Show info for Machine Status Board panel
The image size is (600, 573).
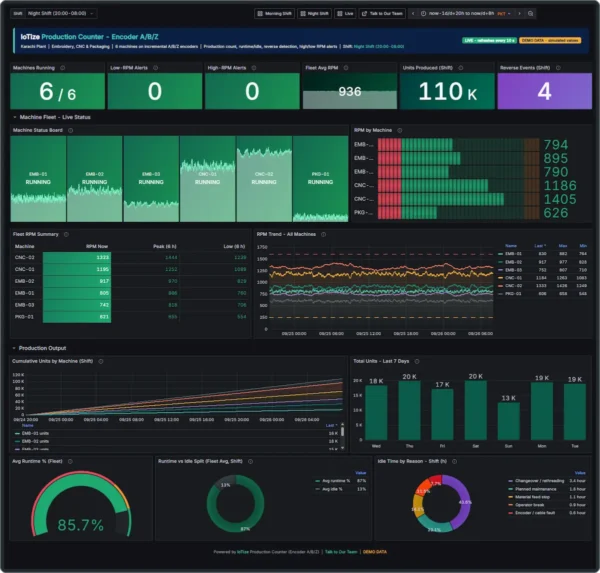tap(70, 131)
